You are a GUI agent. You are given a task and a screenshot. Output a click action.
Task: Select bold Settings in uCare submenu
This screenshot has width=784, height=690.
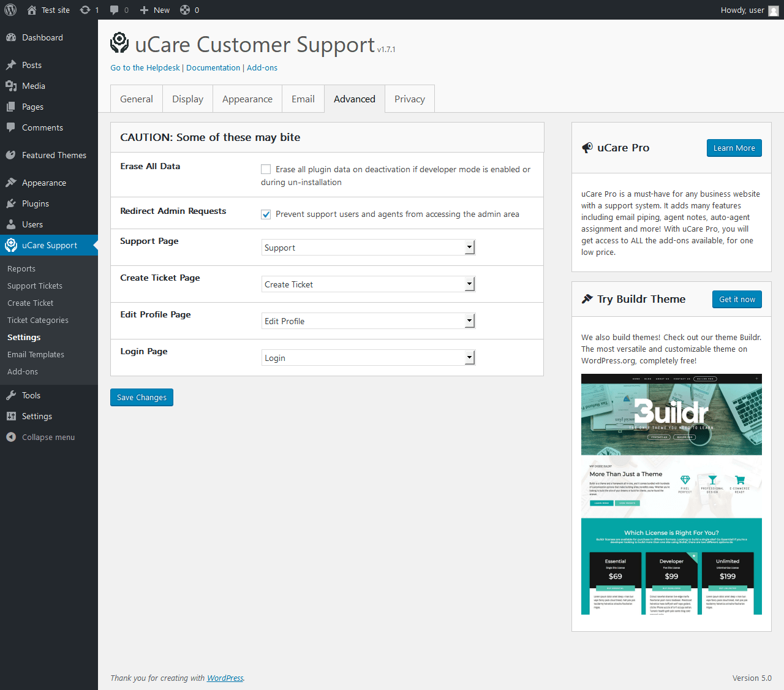pyautogui.click(x=24, y=337)
